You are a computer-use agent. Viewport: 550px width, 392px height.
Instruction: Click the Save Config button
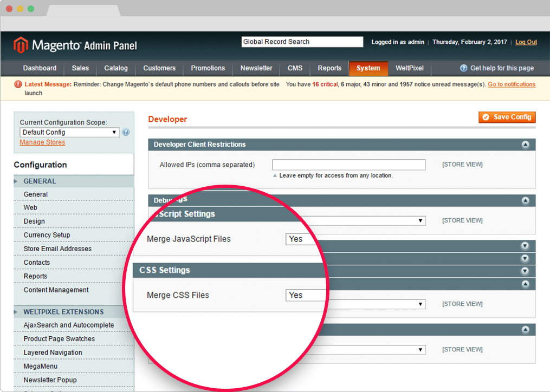pos(507,117)
